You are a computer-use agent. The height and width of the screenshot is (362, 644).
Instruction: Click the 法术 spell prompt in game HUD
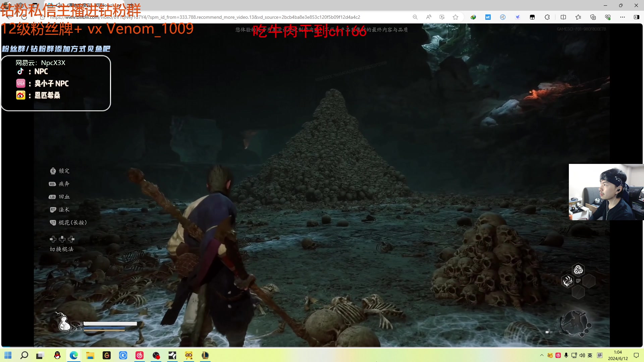60,209
